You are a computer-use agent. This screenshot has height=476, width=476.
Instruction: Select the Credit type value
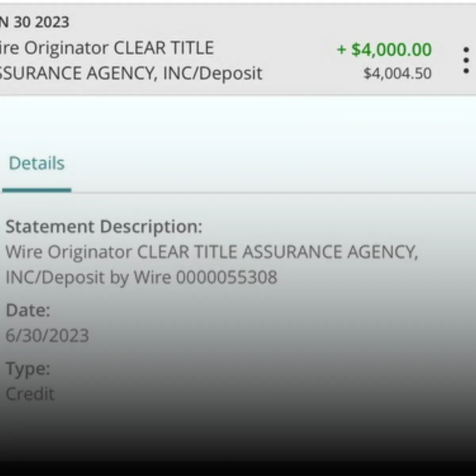[30, 394]
